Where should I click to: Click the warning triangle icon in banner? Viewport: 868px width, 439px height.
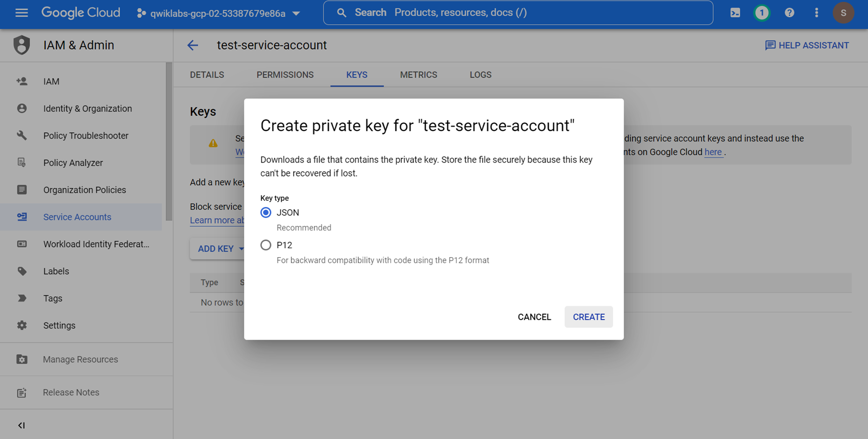coord(213,143)
